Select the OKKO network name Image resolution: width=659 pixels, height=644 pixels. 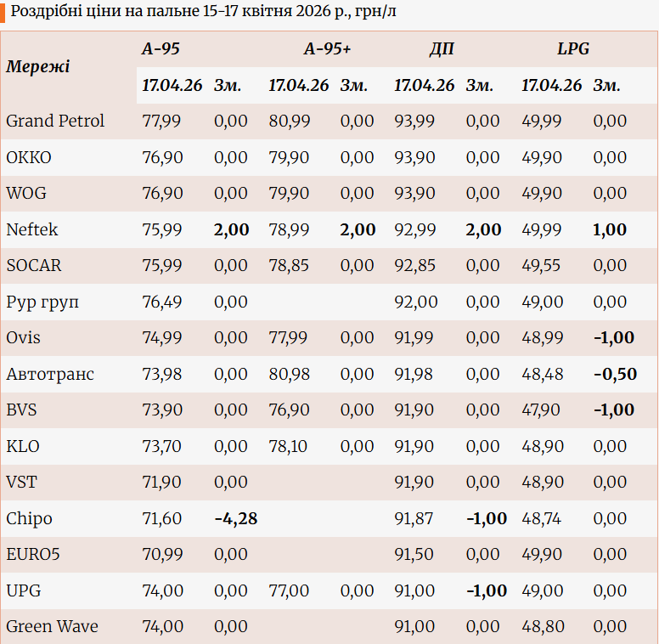29,158
